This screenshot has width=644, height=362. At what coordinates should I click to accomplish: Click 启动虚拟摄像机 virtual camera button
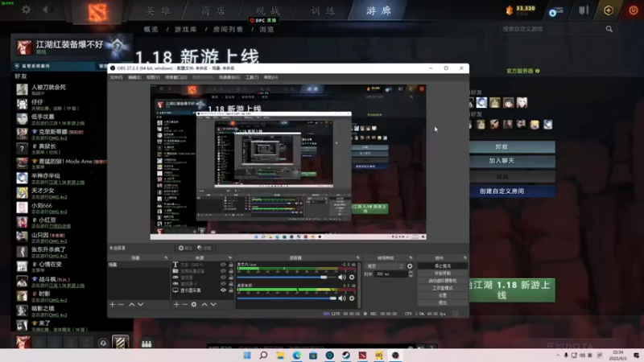(x=442, y=281)
